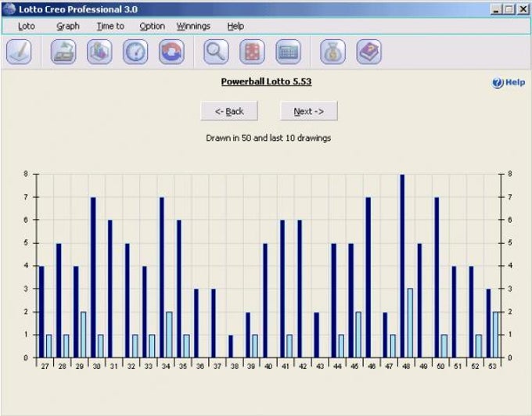Click the light blue bar for number 48
The image size is (532, 416).
coord(410,323)
